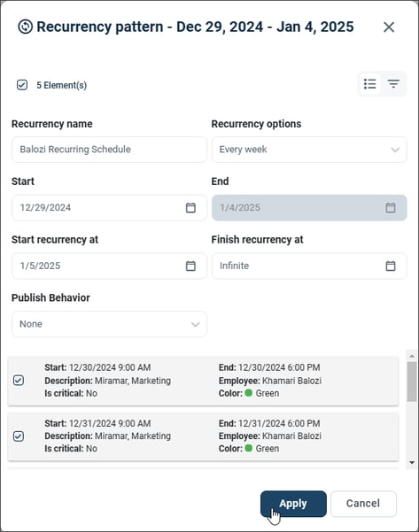Open the filter icon
Image resolution: width=419 pixels, height=532 pixels.
coord(393,84)
